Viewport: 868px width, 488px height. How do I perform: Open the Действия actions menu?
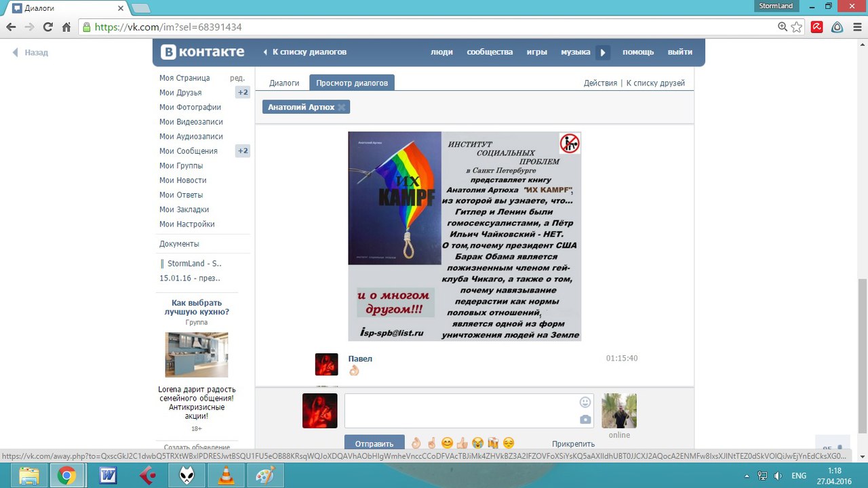(x=600, y=83)
